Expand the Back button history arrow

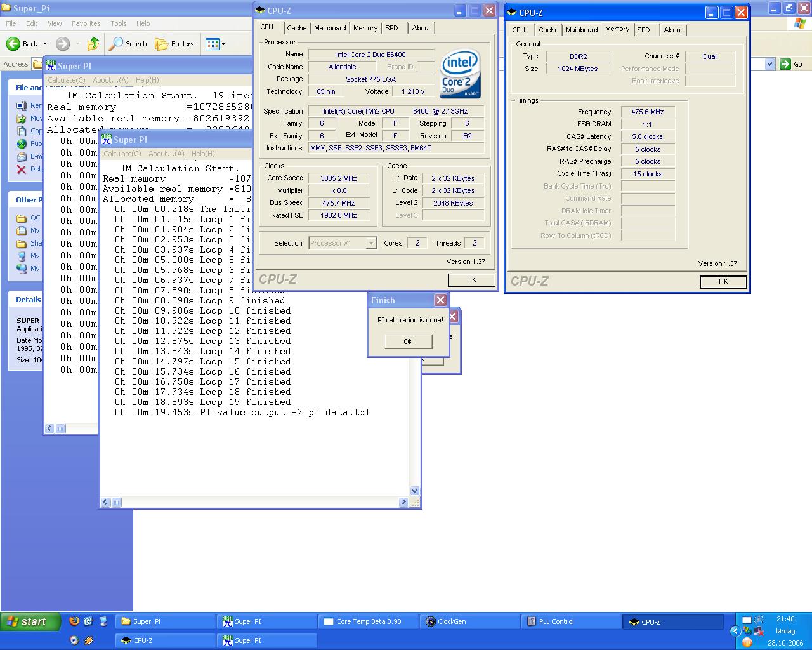pos(45,44)
